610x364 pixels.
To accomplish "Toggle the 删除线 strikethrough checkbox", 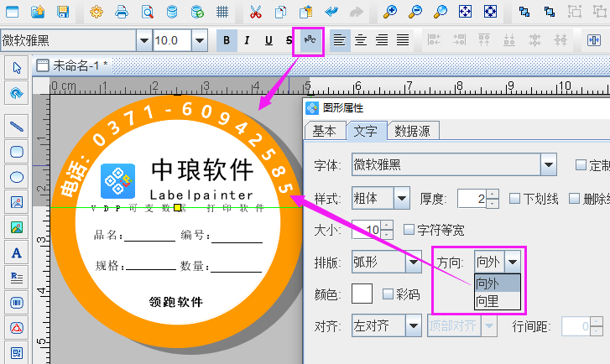I will click(x=575, y=199).
